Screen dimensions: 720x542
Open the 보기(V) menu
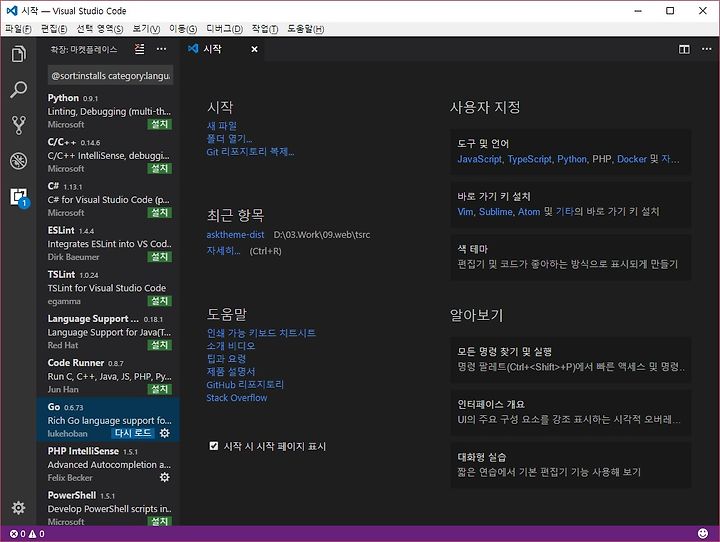click(x=146, y=29)
